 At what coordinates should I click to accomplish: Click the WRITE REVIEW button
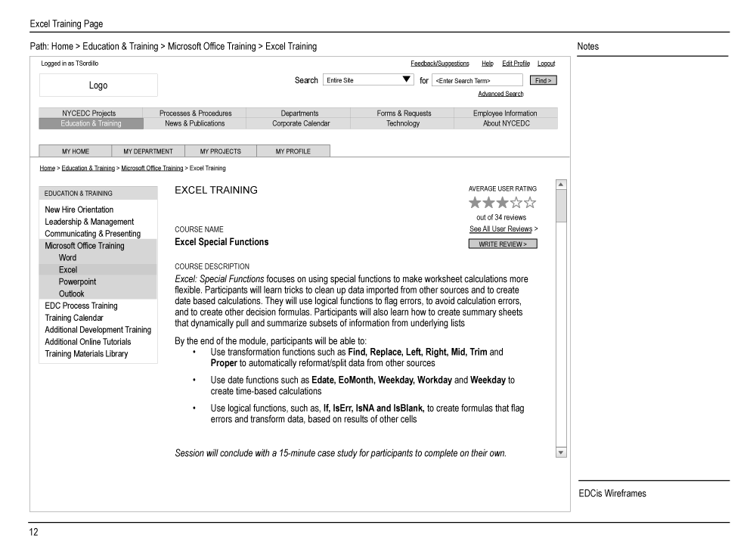501,243
